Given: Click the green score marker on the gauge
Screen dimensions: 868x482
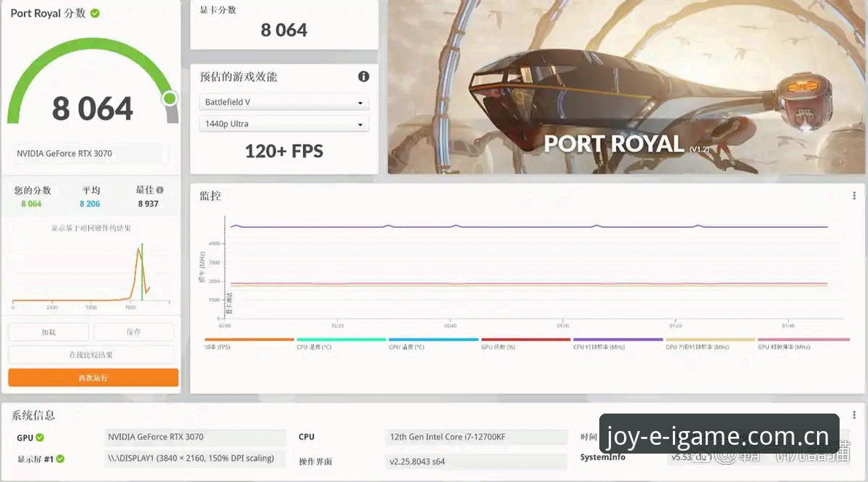Looking at the screenshot, I should (170, 98).
